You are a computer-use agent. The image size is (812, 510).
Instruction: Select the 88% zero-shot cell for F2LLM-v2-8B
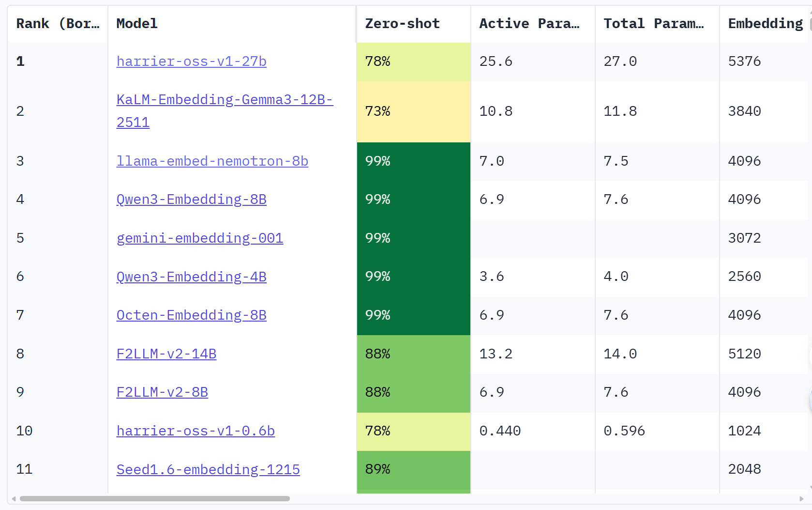pyautogui.click(x=414, y=392)
